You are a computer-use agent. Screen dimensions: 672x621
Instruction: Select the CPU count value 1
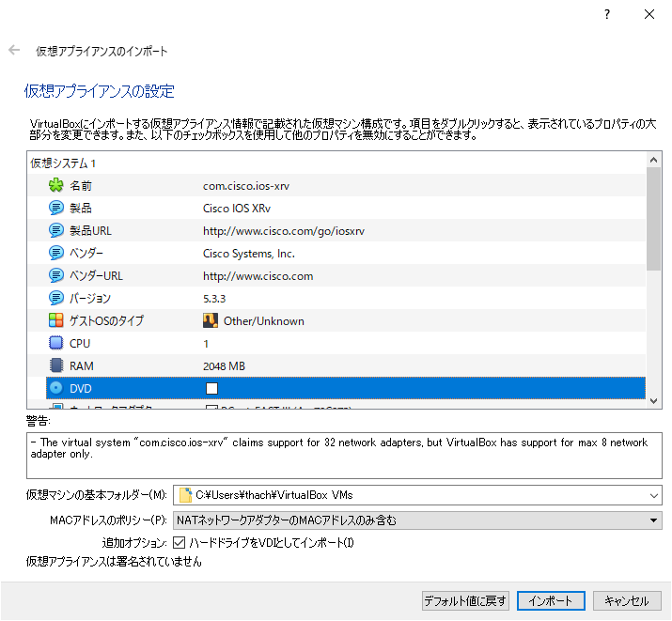click(x=206, y=344)
